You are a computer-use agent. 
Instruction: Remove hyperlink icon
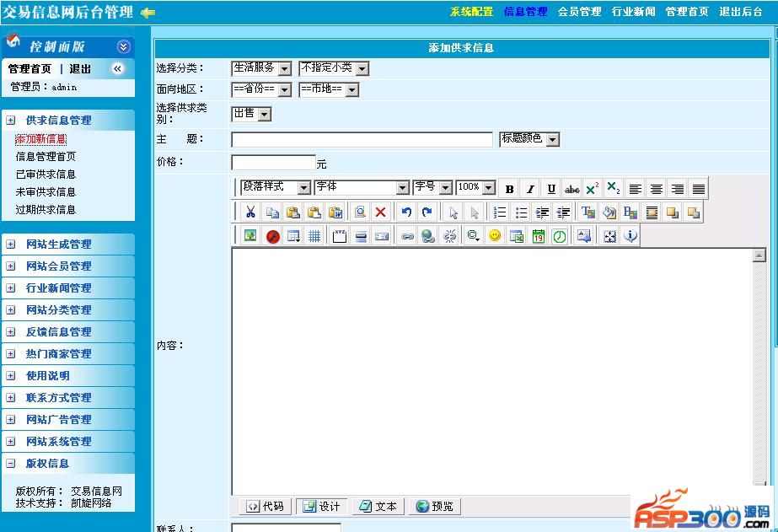coord(450,236)
